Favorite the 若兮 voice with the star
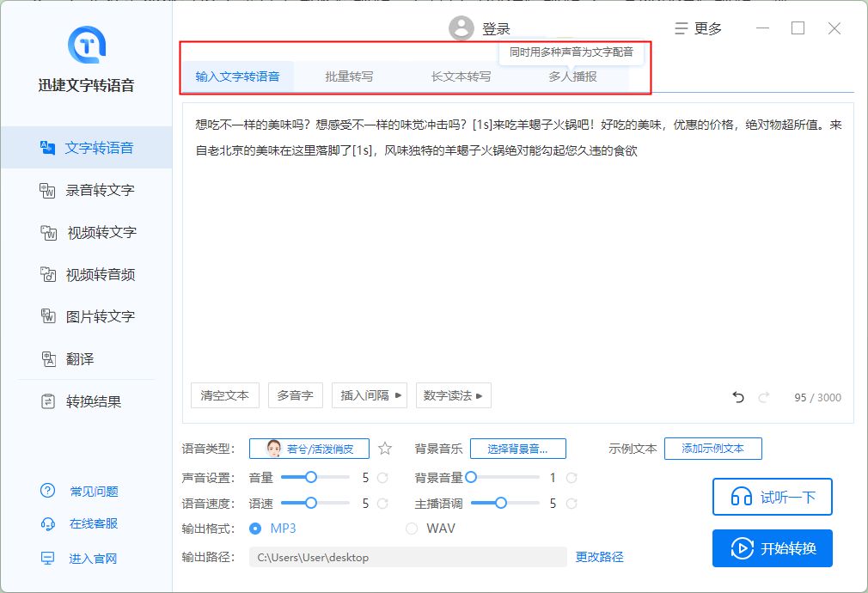The width and height of the screenshot is (868, 593). click(384, 448)
